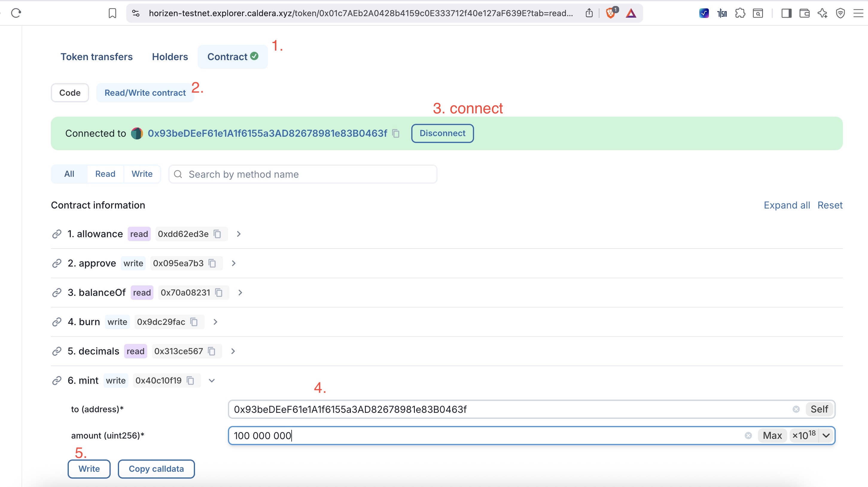868x487 pixels.
Task: Open Brave Rewards from the toolbar
Action: pyautogui.click(x=631, y=13)
